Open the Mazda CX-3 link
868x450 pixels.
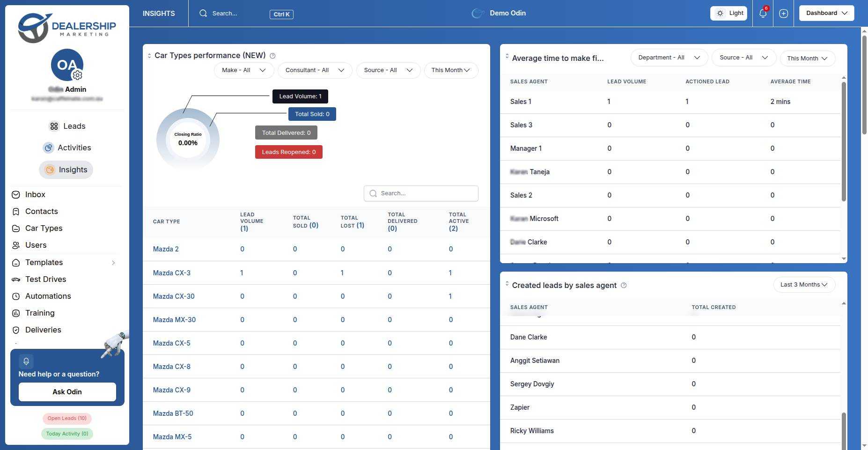171,273
